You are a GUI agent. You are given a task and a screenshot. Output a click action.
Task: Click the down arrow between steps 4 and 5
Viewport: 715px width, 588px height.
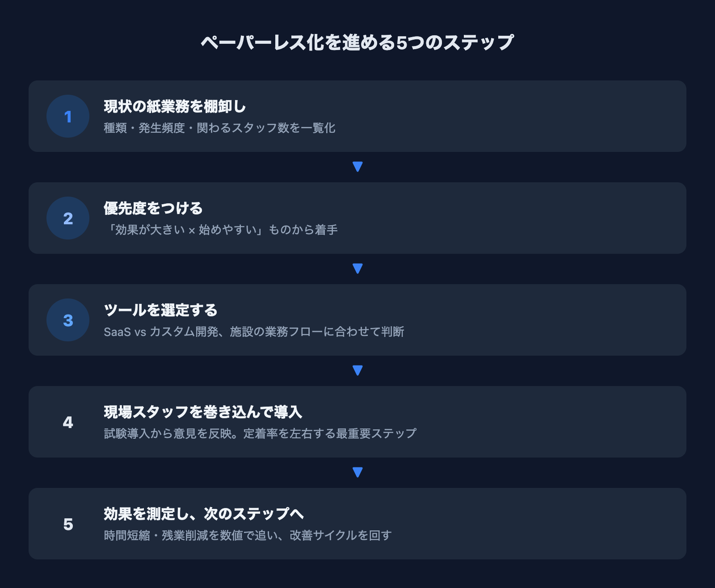coord(357,472)
